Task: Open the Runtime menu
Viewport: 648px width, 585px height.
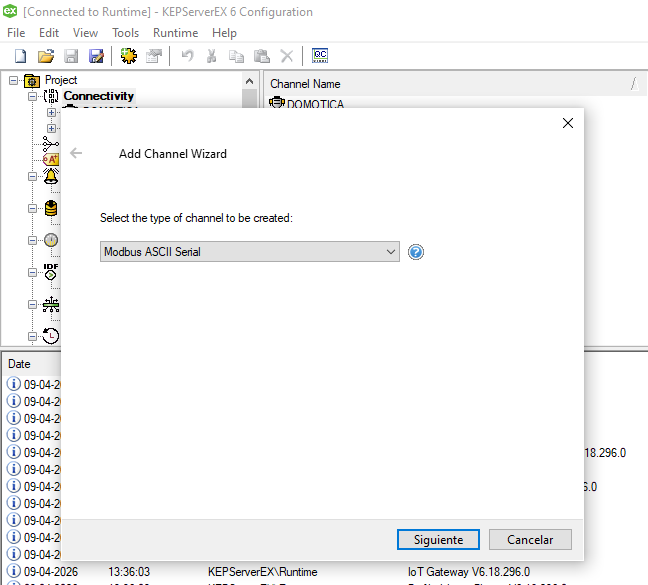Action: coord(175,33)
